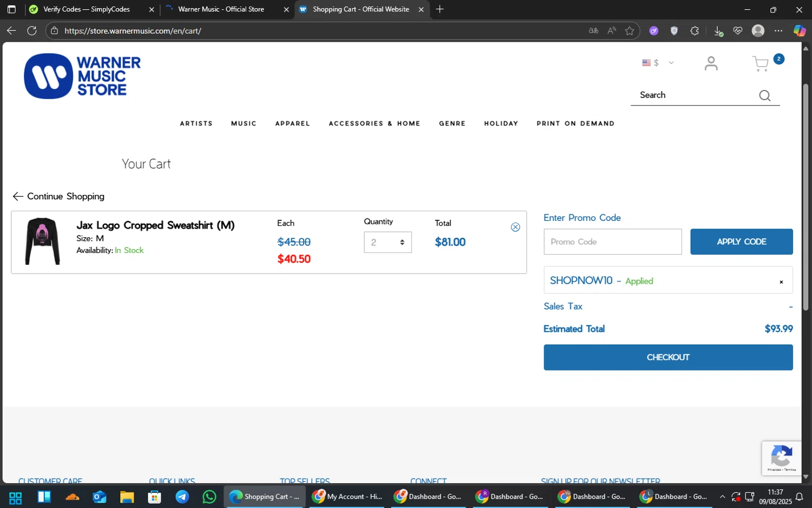Click the $81.00 item total
The height and width of the screenshot is (508, 812).
tap(450, 242)
